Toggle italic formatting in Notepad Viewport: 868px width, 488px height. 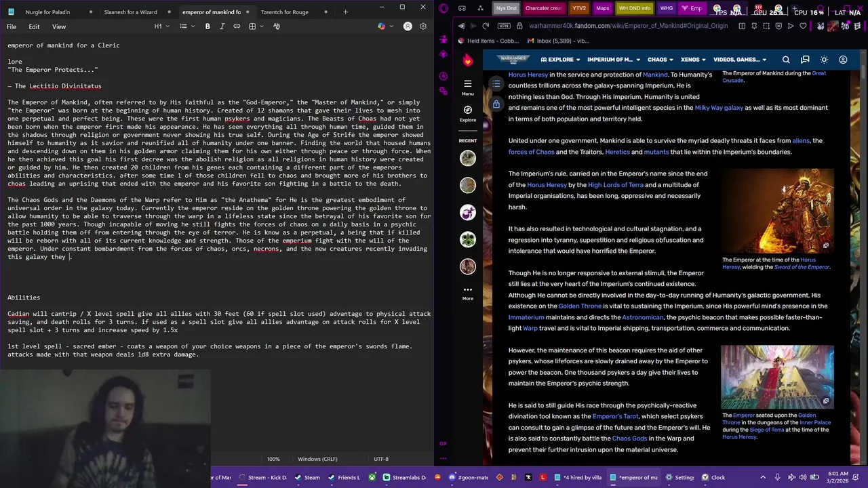pyautogui.click(x=222, y=26)
